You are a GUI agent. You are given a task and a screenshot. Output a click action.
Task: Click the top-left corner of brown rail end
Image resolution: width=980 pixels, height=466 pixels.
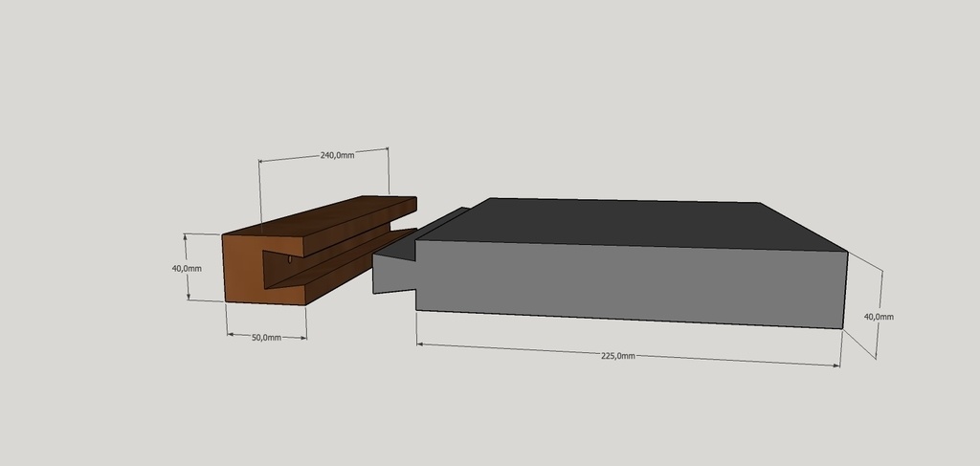pyautogui.click(x=223, y=235)
